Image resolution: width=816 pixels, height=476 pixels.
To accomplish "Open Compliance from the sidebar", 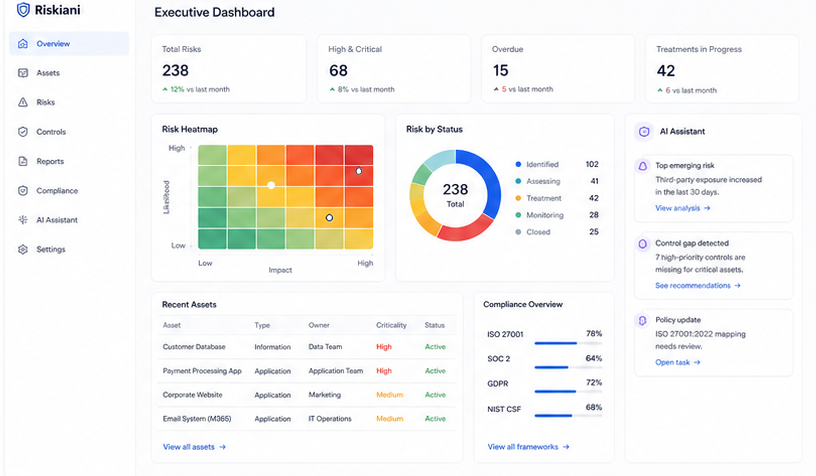I will pyautogui.click(x=69, y=190).
